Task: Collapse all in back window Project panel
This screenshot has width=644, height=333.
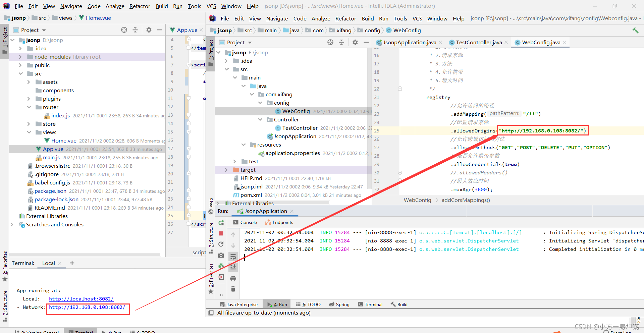Action: pos(135,30)
